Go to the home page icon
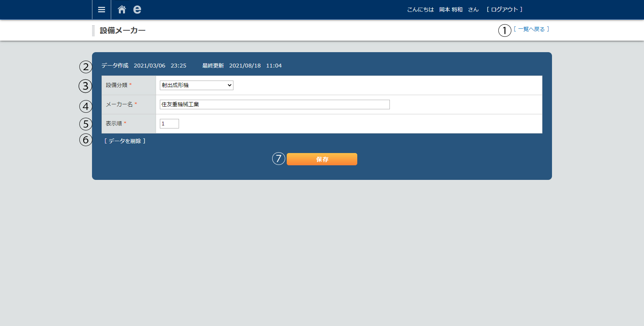 pyautogui.click(x=122, y=10)
